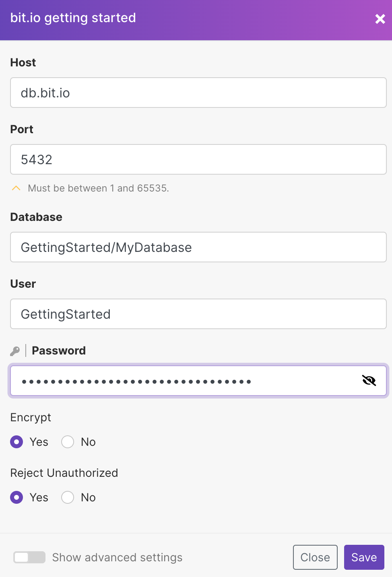392x577 pixels.
Task: Collapse the Port validation hint chevron
Action: (16, 188)
